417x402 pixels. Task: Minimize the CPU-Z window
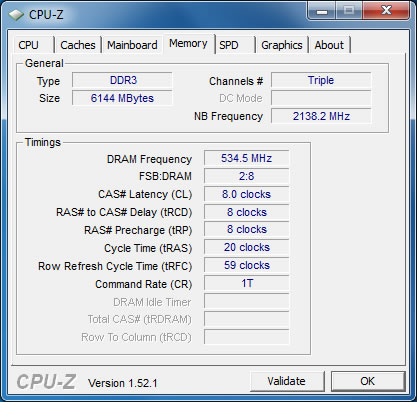322,11
